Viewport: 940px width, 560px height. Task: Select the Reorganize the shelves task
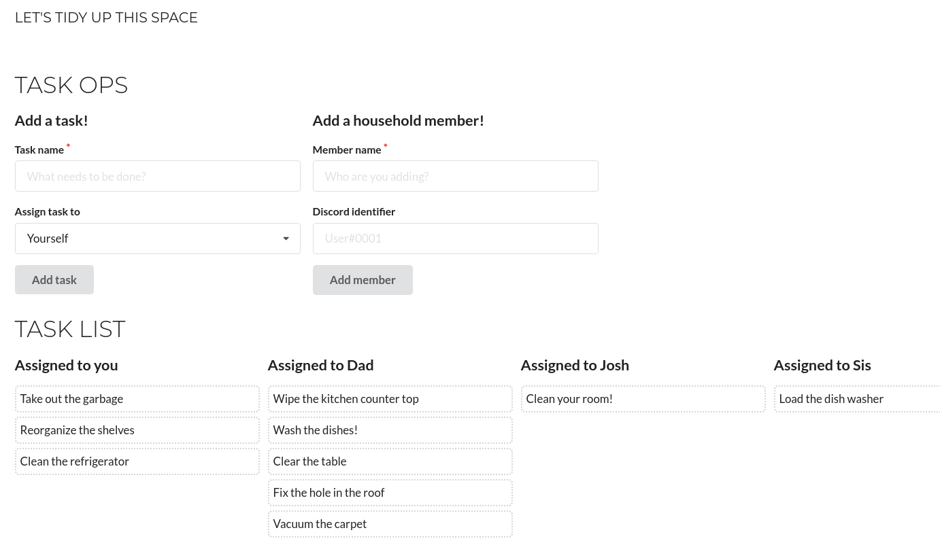click(x=137, y=430)
